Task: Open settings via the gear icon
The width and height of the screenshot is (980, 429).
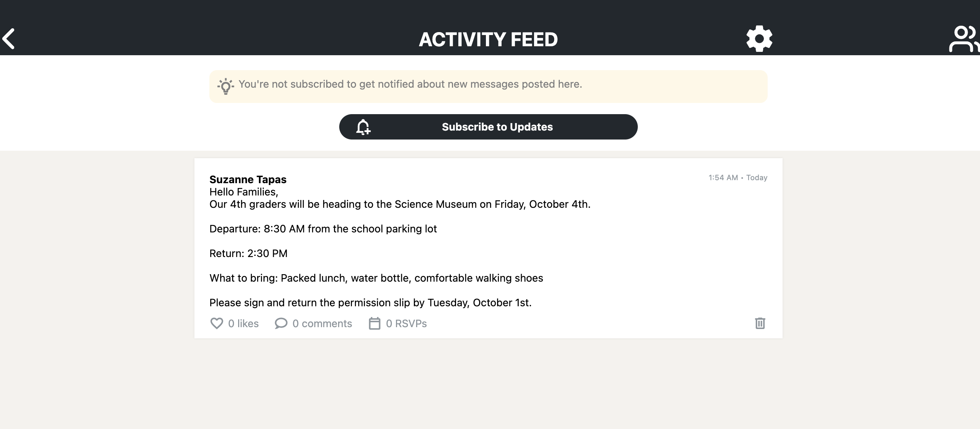Action: [x=759, y=38]
